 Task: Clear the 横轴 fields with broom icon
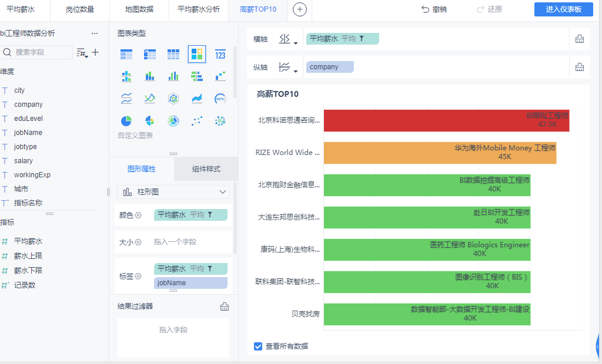click(x=579, y=39)
